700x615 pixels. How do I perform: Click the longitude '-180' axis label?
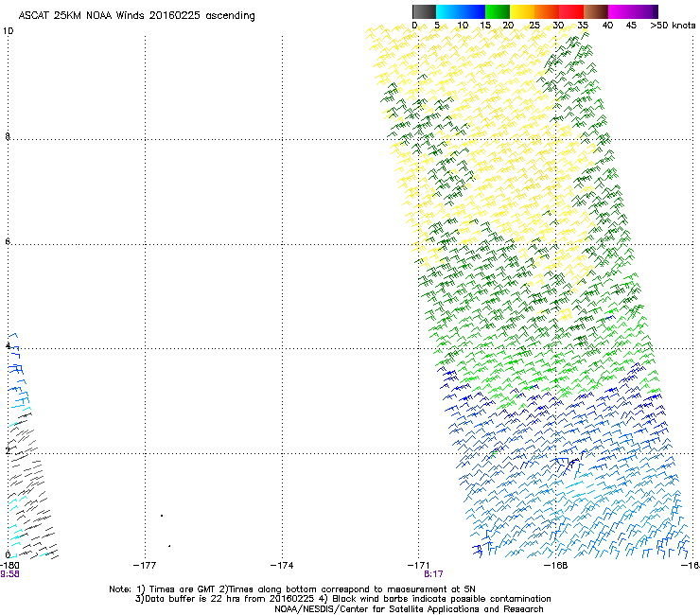(9, 566)
